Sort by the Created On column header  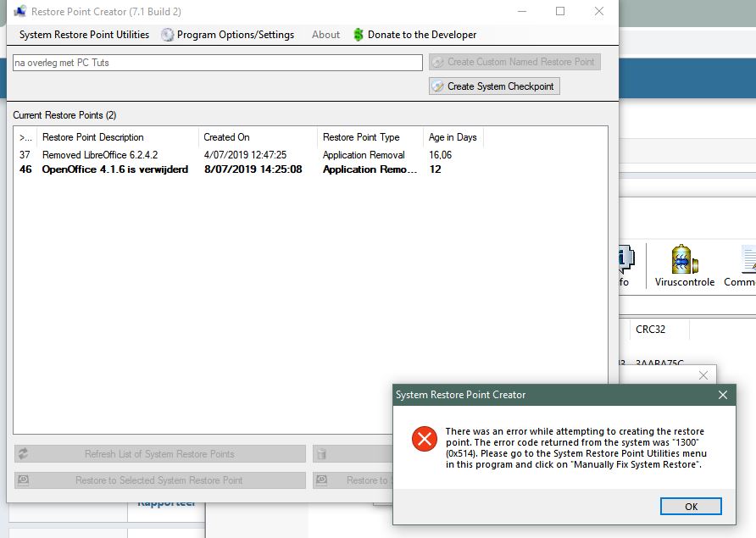click(x=226, y=137)
